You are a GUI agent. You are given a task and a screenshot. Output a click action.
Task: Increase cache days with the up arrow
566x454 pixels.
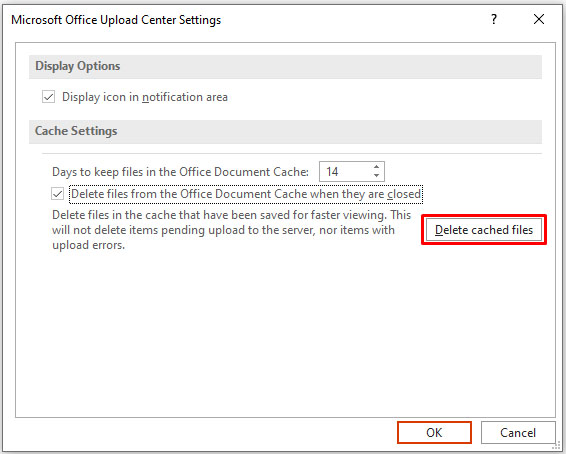[x=376, y=167]
